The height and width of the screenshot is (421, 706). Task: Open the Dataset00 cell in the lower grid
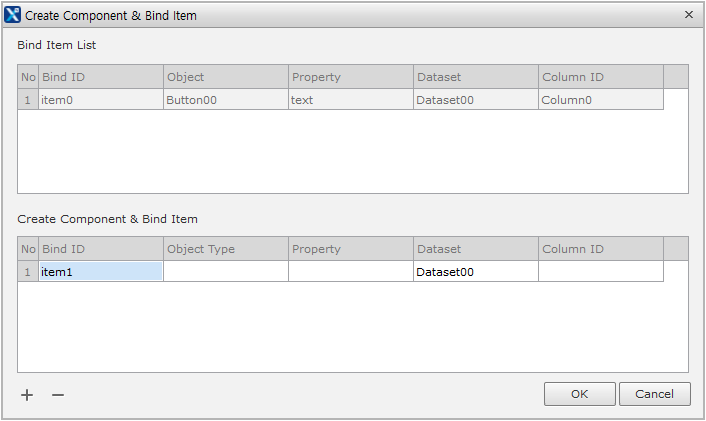(475, 271)
